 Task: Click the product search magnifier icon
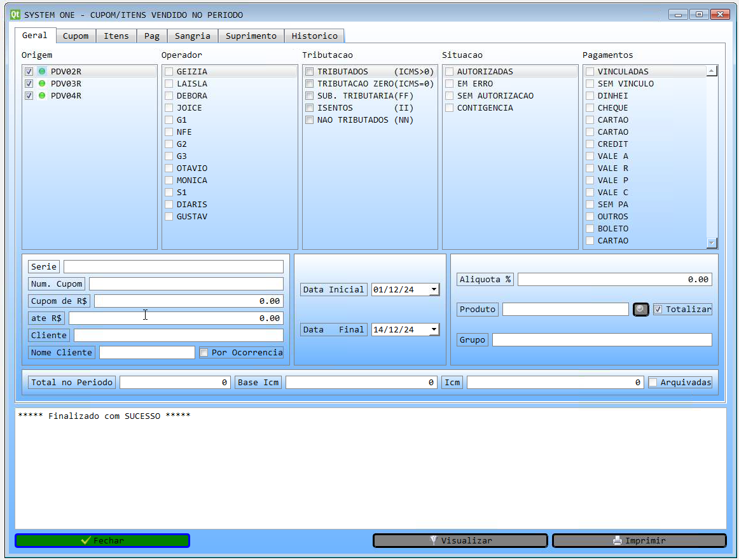(640, 310)
